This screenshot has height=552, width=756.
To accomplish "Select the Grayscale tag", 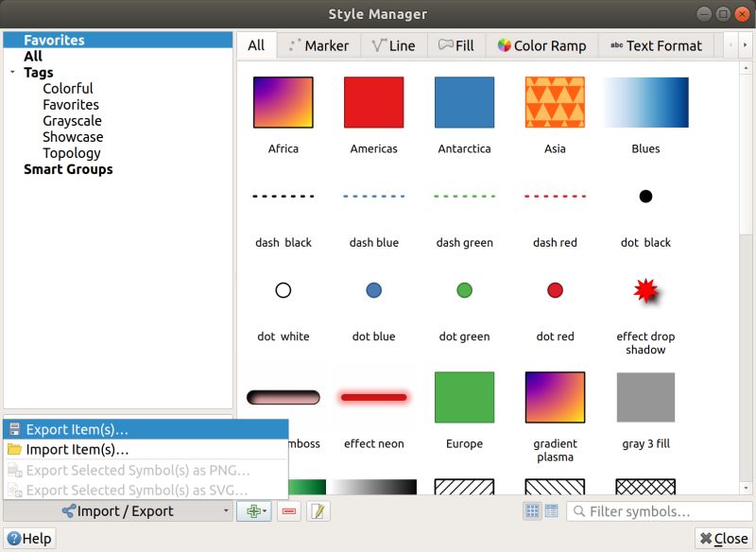I will (x=73, y=120).
